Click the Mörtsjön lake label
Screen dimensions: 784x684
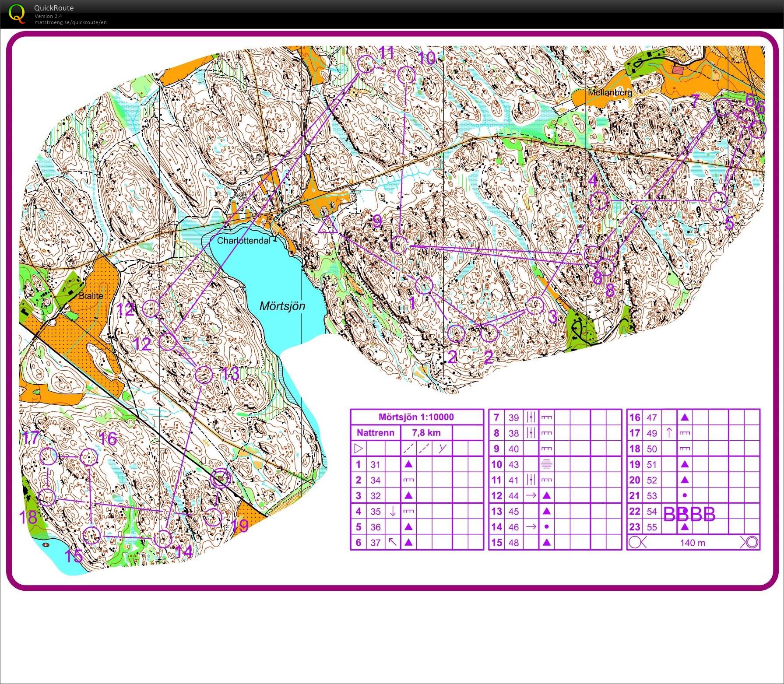[x=282, y=306]
